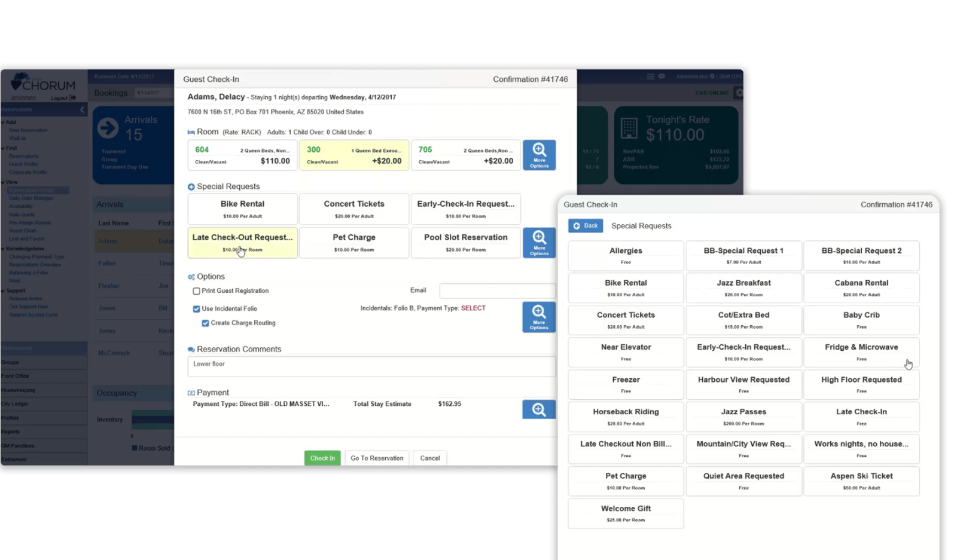Toggle Late Check-Out Request tile
The image size is (957, 560).
[242, 243]
